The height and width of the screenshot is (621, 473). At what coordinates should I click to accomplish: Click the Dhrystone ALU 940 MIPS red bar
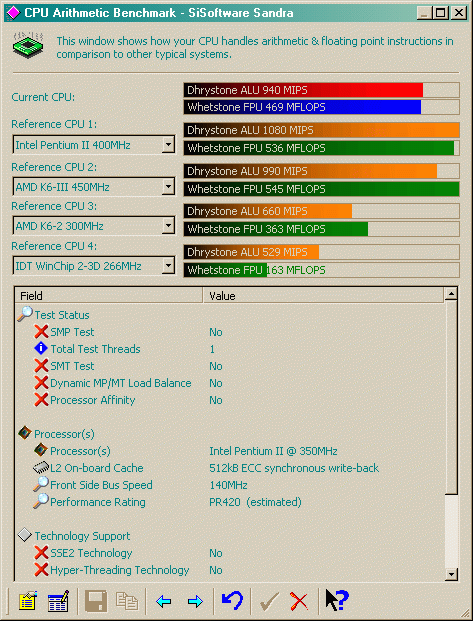click(303, 90)
